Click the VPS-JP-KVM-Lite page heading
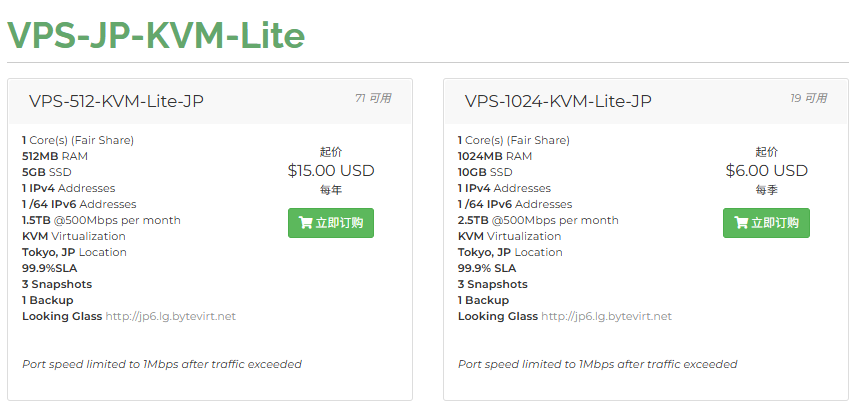Image resolution: width=858 pixels, height=415 pixels. 156,35
